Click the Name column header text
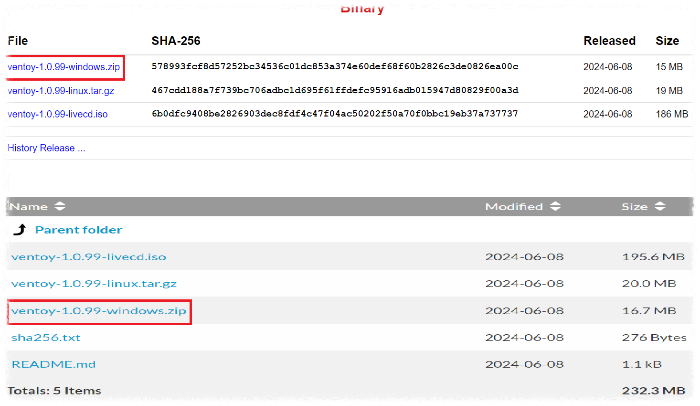 (29, 206)
